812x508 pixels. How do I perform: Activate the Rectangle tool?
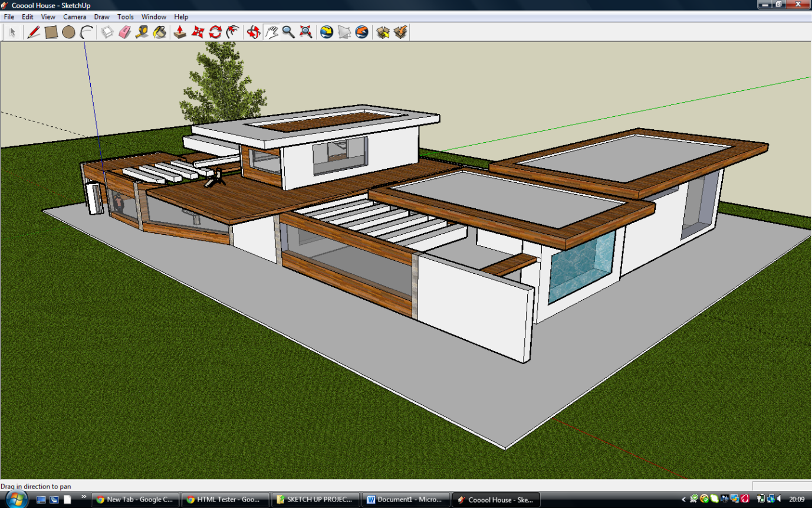point(50,32)
